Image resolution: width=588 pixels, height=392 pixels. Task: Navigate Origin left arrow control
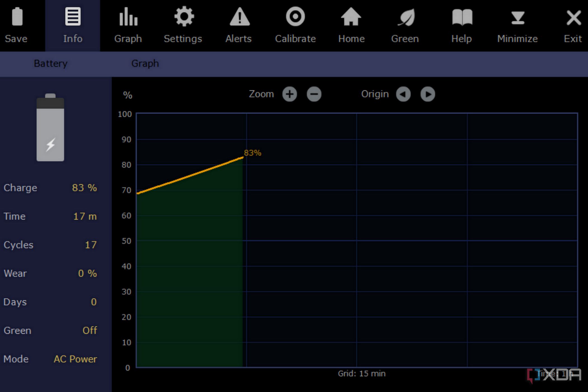(x=403, y=94)
